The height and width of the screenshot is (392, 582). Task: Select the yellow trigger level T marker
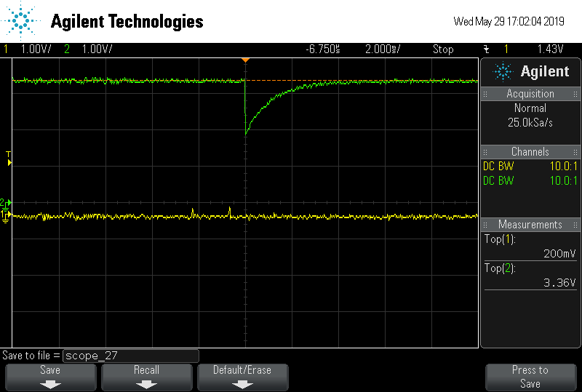coord(9,159)
